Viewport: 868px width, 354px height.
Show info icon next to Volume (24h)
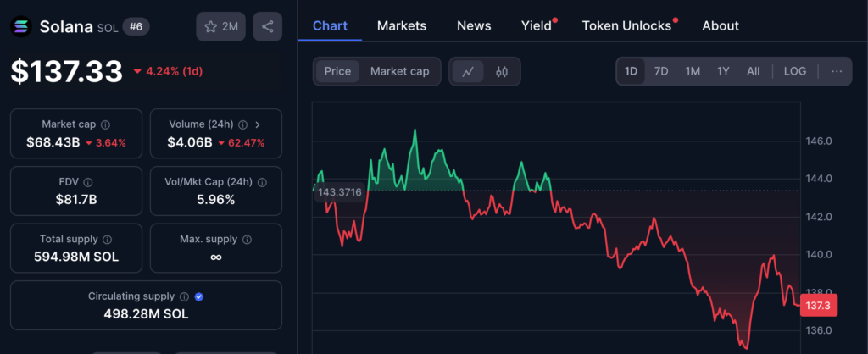tap(242, 124)
